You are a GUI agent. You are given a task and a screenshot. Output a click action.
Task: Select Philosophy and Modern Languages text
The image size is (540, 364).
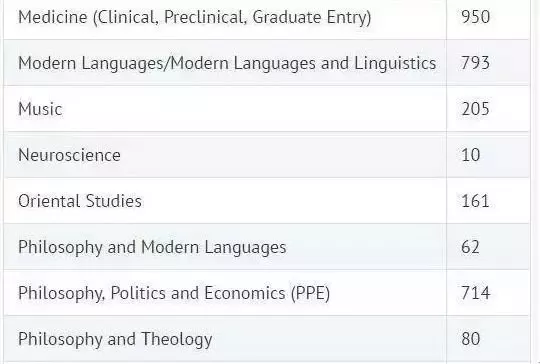152,248
